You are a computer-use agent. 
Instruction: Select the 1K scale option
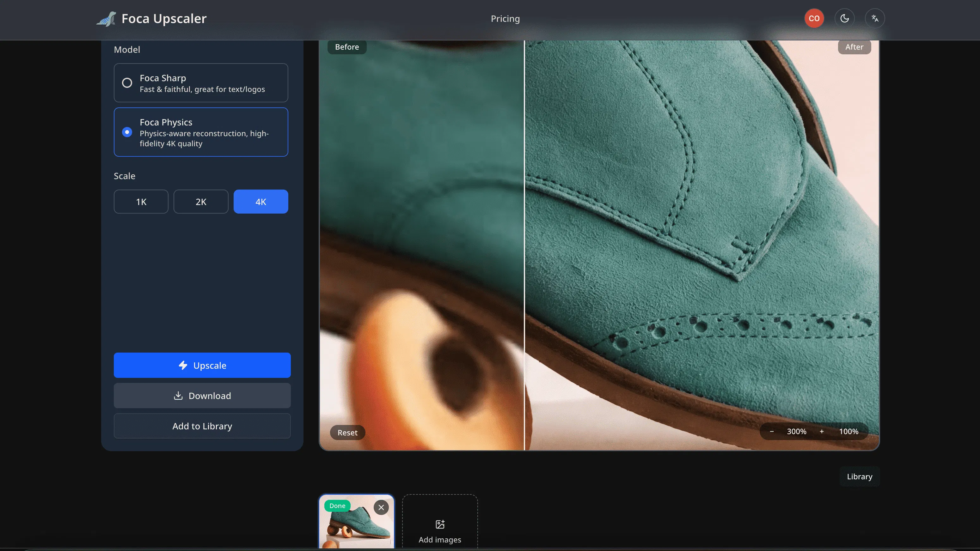(x=141, y=202)
